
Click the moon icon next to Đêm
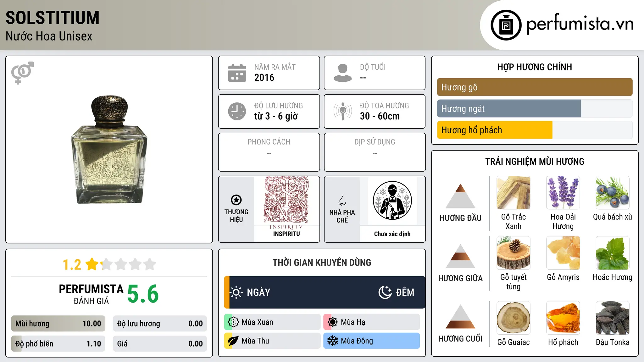(385, 292)
